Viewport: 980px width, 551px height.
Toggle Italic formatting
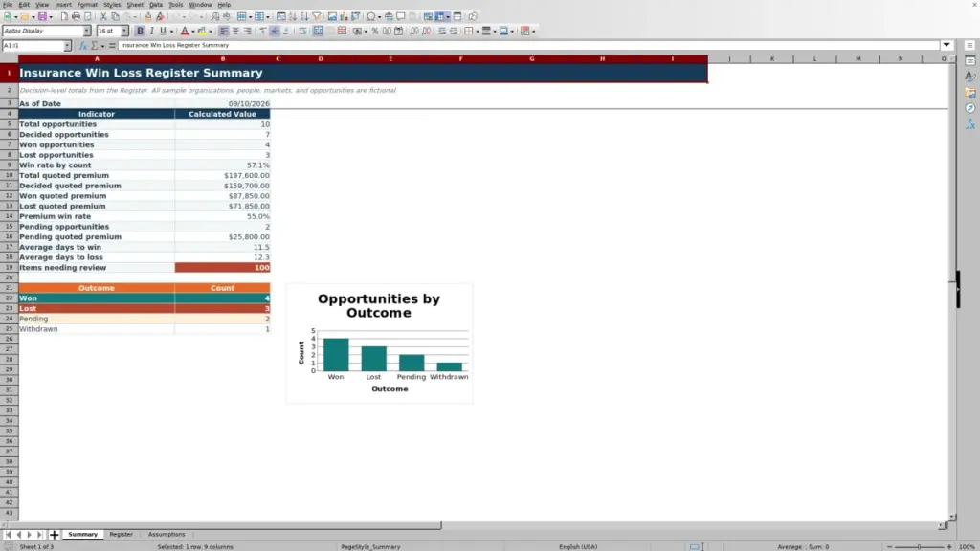[x=151, y=32]
